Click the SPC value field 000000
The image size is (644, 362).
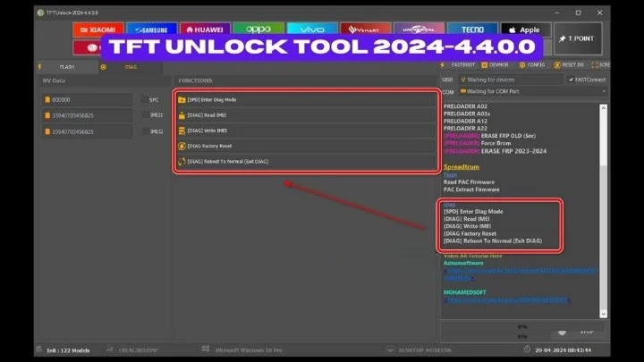pos(88,100)
